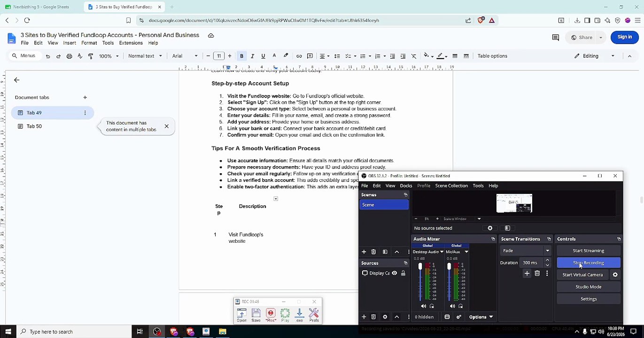Image resolution: width=644 pixels, height=338 pixels.
Task: Toggle Underline formatting
Action: click(x=263, y=56)
